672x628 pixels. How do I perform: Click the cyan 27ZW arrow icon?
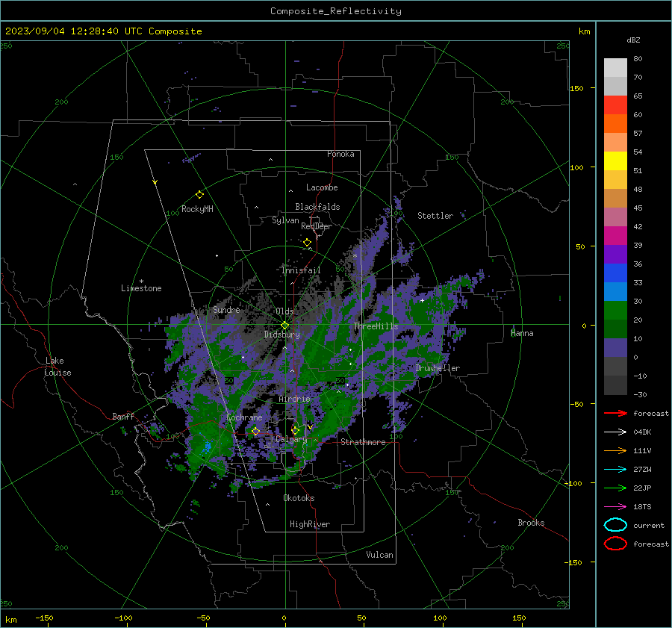pos(615,470)
